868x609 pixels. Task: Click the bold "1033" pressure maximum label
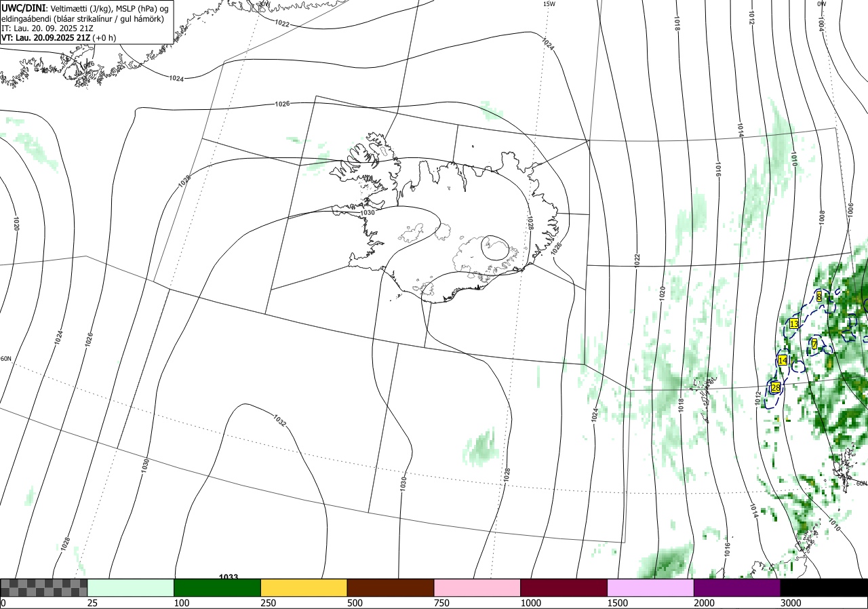pyautogui.click(x=229, y=577)
